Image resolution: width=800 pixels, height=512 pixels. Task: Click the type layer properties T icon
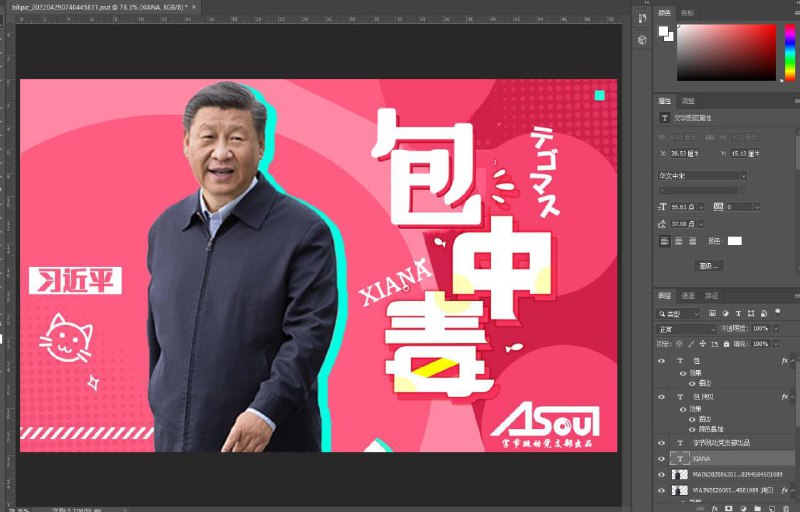point(664,118)
